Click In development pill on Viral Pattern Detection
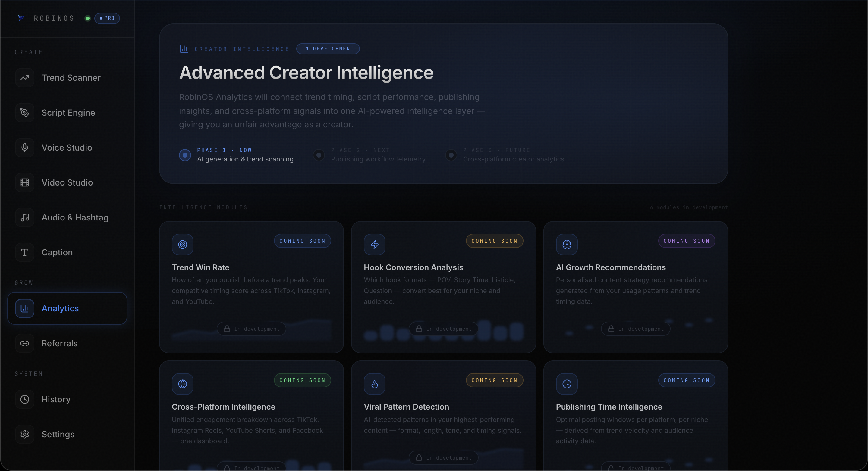This screenshot has height=471, width=868. click(x=443, y=457)
